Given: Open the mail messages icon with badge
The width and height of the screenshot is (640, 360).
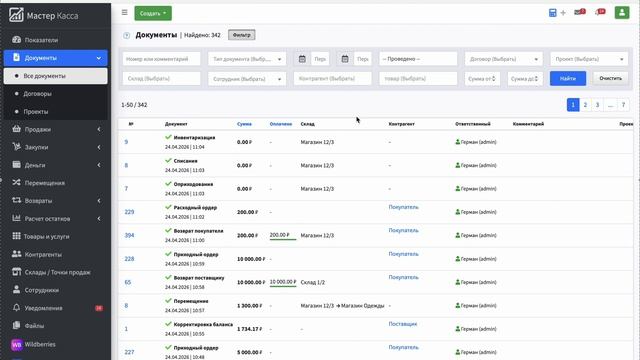Looking at the screenshot, I should coord(580,12).
